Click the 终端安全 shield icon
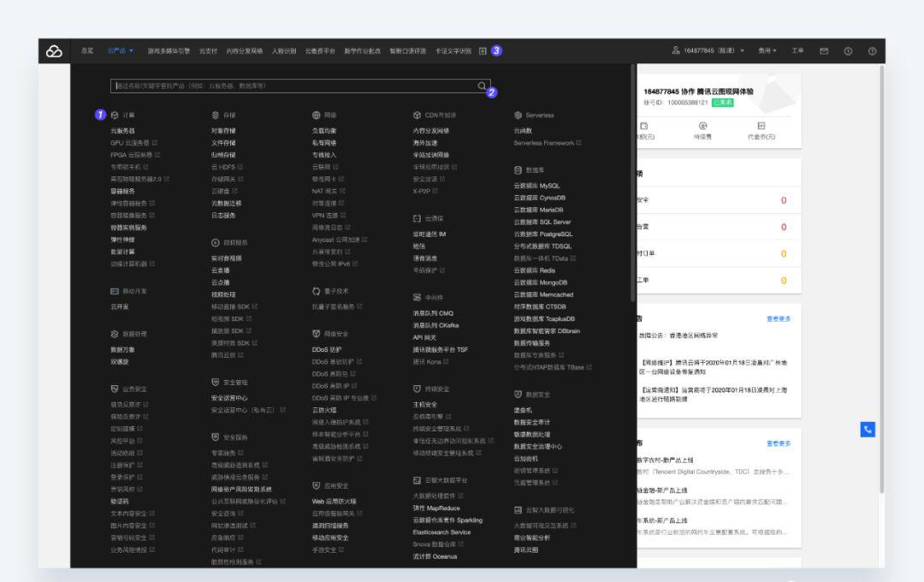Screen dimensions: 924x582 [418, 389]
